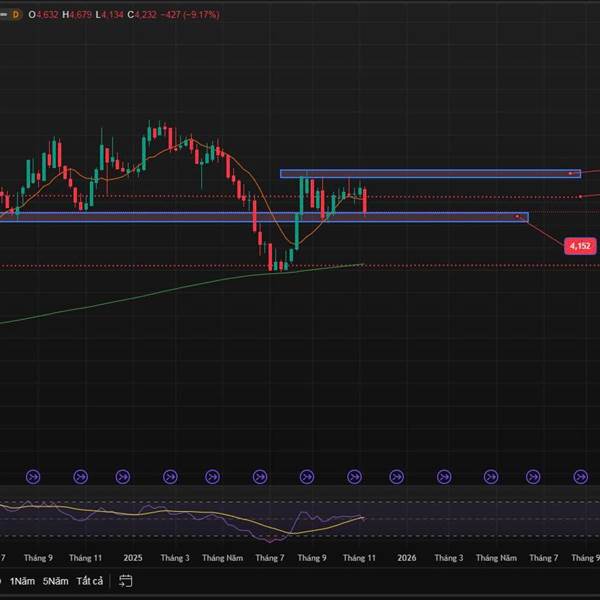The height and width of the screenshot is (600, 600).
Task: Select the lower blue support rectangle
Action: pos(264,217)
